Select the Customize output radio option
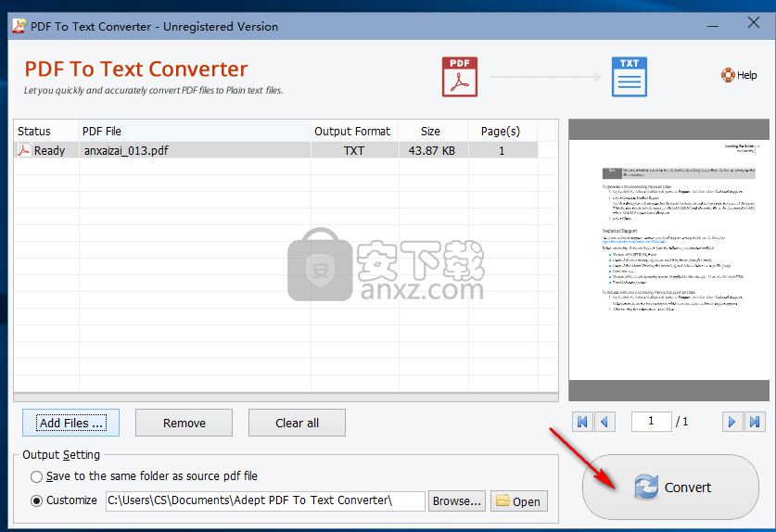Viewport: 776px width, 532px height. (x=36, y=500)
